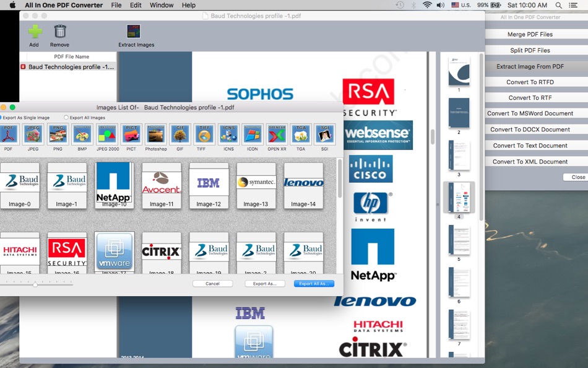Open page 1 thumbnail in sidebar

459,71
